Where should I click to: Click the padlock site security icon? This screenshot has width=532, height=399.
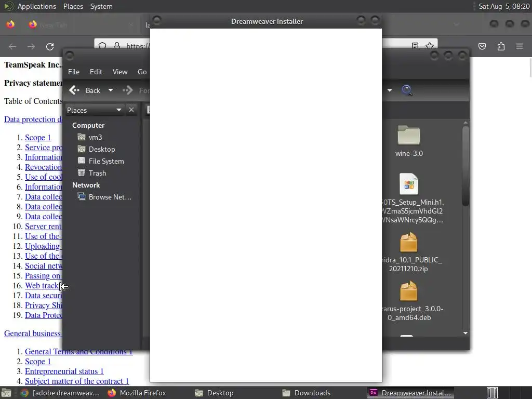coord(117,46)
